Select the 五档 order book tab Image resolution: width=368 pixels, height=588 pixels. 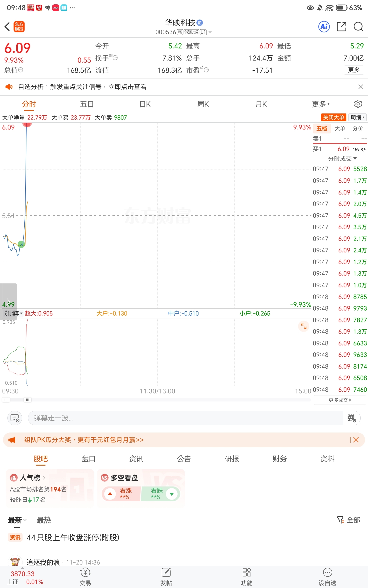click(x=322, y=129)
